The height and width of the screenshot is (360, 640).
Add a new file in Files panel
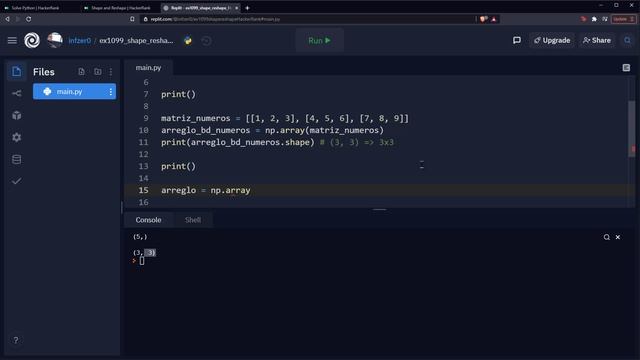tap(82, 72)
